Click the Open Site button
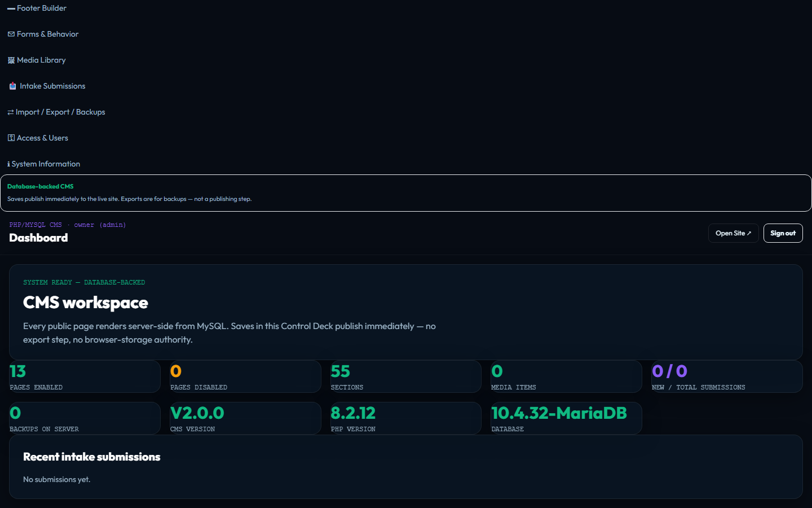This screenshot has width=812, height=508. (733, 233)
